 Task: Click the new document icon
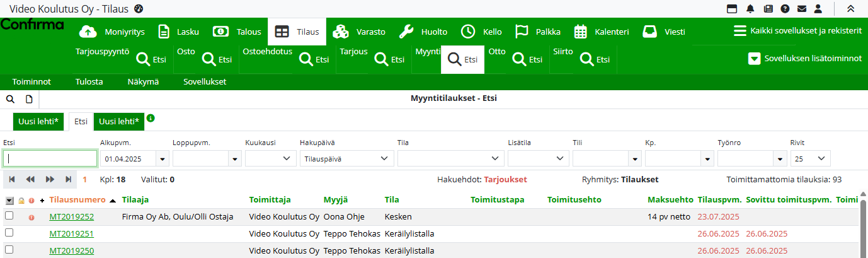pyautogui.click(x=29, y=99)
